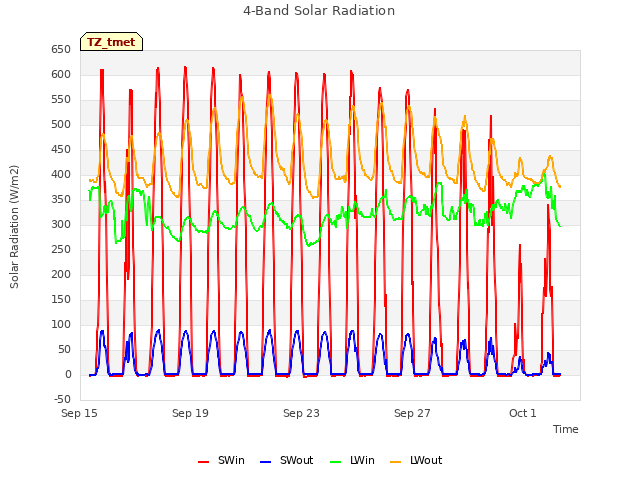Click the blue SWout legend swatch

(265, 462)
